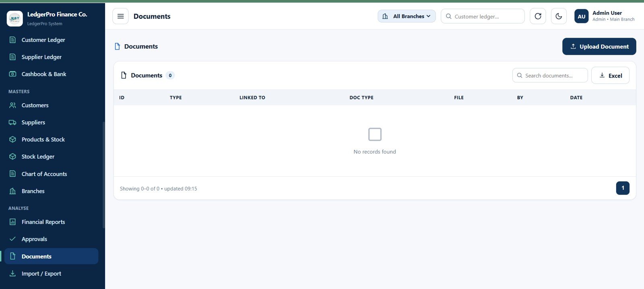The width and height of the screenshot is (644, 289).
Task: Navigate to Branches in the sidebar
Action: coord(52,191)
